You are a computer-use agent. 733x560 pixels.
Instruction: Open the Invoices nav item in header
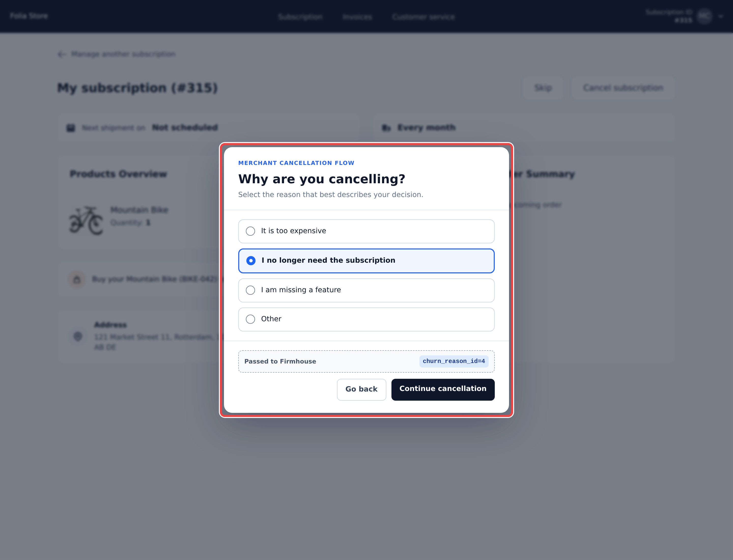coord(357,17)
